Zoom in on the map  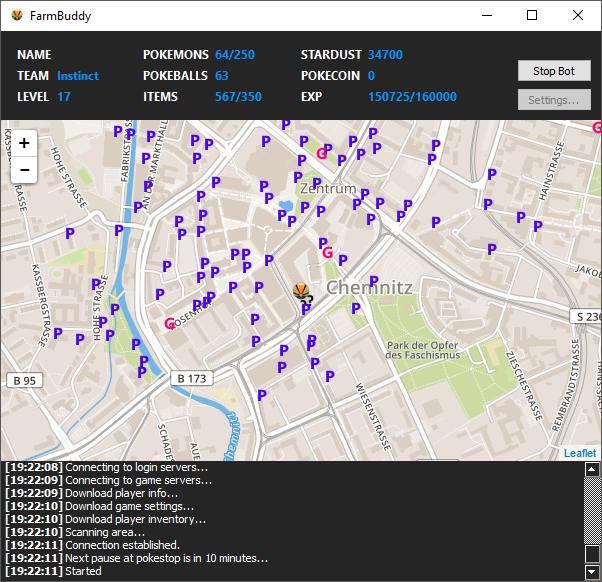pyautogui.click(x=24, y=143)
